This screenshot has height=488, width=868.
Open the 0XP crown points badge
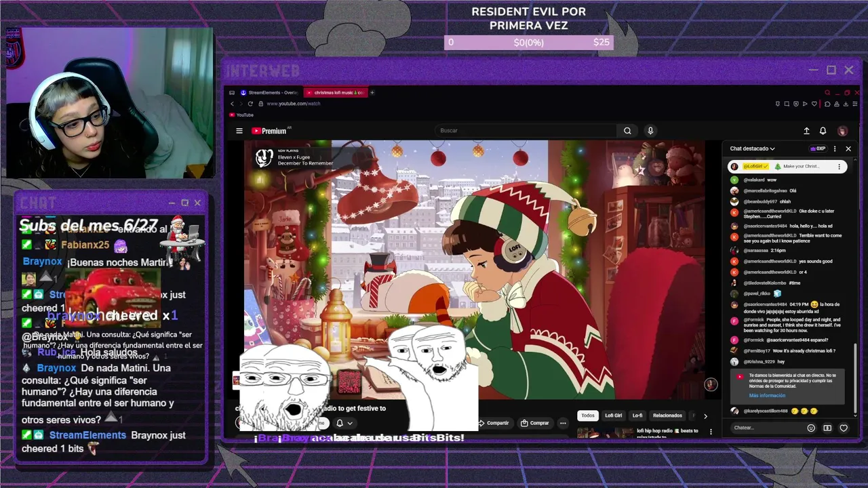tap(818, 148)
